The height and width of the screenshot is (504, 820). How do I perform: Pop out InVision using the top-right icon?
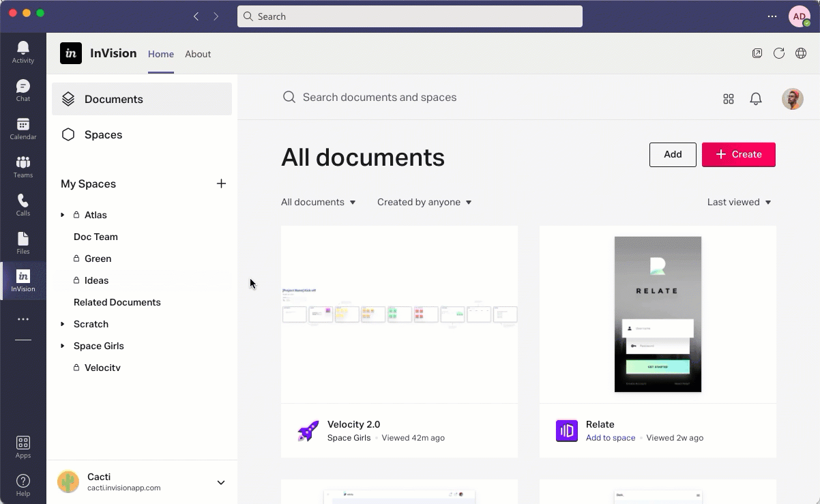coord(757,53)
